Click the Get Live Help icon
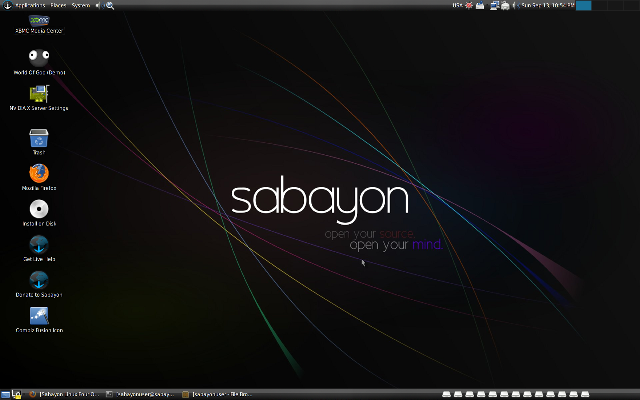Screen dimensions: 640x400 [x=39, y=245]
